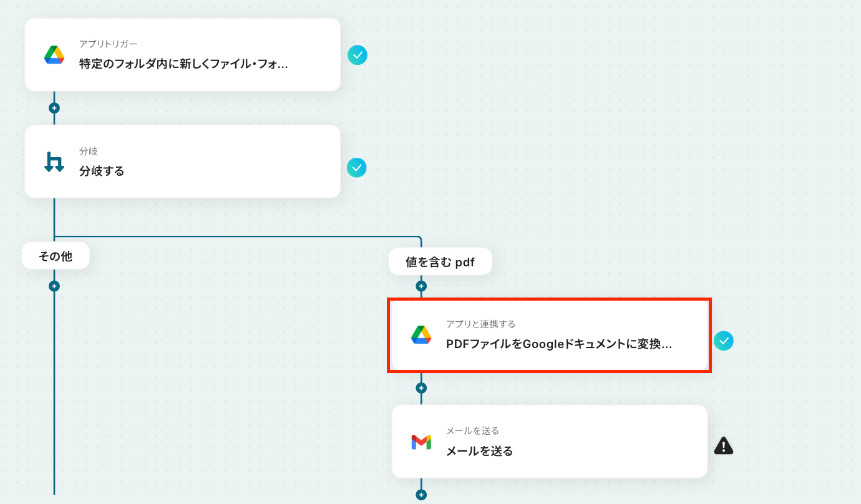Open the 分岐する branch step card
Image resolution: width=861 pixels, height=504 pixels.
pyautogui.click(x=183, y=162)
